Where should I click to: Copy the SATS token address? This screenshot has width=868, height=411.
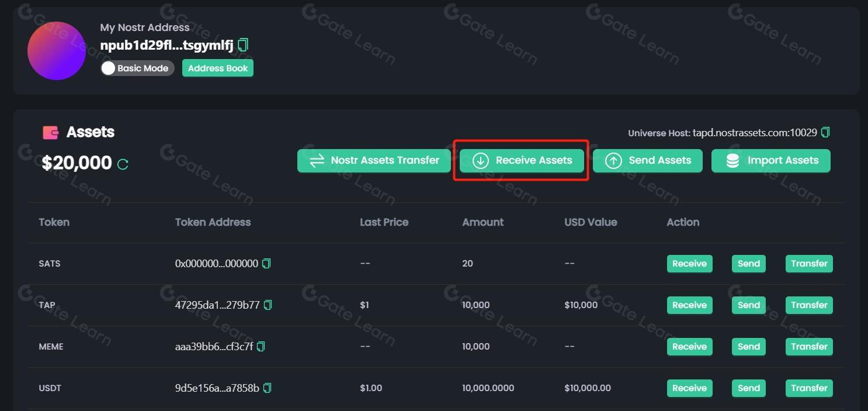point(266,264)
